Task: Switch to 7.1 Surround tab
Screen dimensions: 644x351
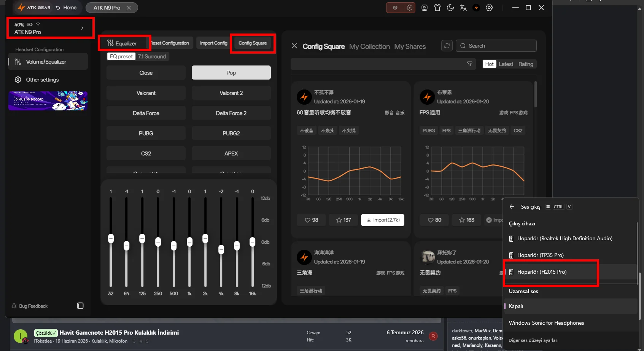Action: pos(152,56)
